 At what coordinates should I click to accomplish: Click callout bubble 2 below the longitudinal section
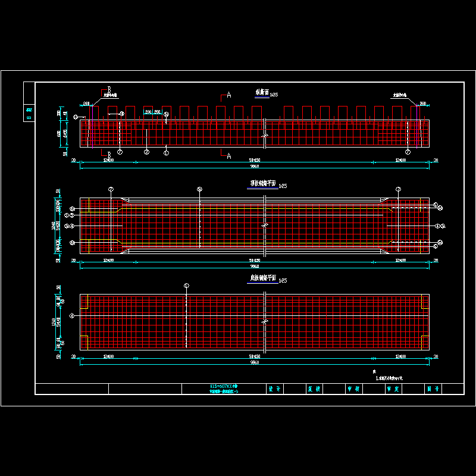[x=146, y=152]
